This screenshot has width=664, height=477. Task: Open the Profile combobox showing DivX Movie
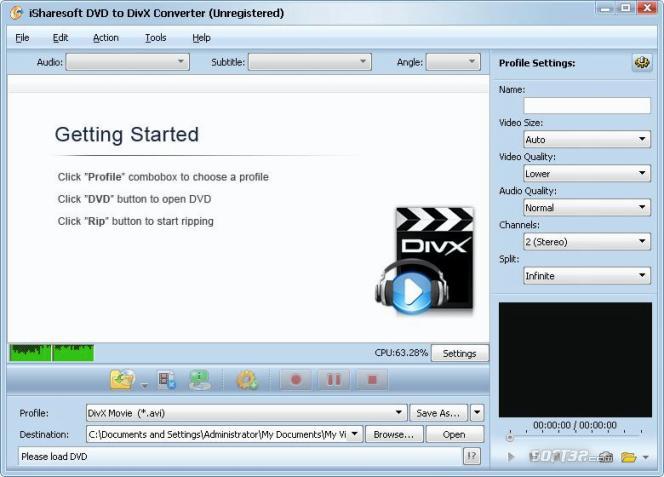coord(246,413)
